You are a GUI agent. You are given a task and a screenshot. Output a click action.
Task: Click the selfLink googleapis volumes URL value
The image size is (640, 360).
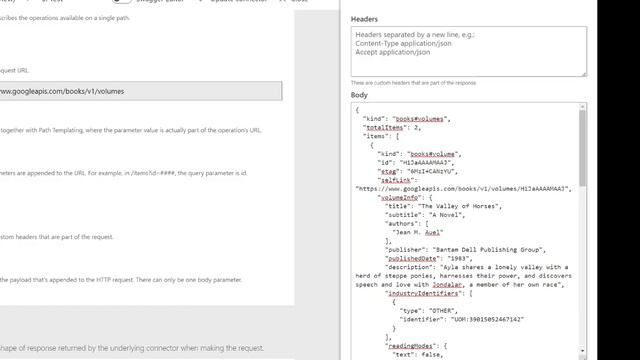pyautogui.click(x=464, y=189)
